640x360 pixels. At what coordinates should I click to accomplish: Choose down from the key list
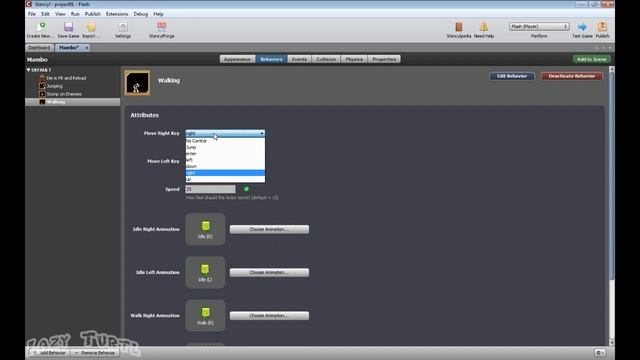pos(225,167)
